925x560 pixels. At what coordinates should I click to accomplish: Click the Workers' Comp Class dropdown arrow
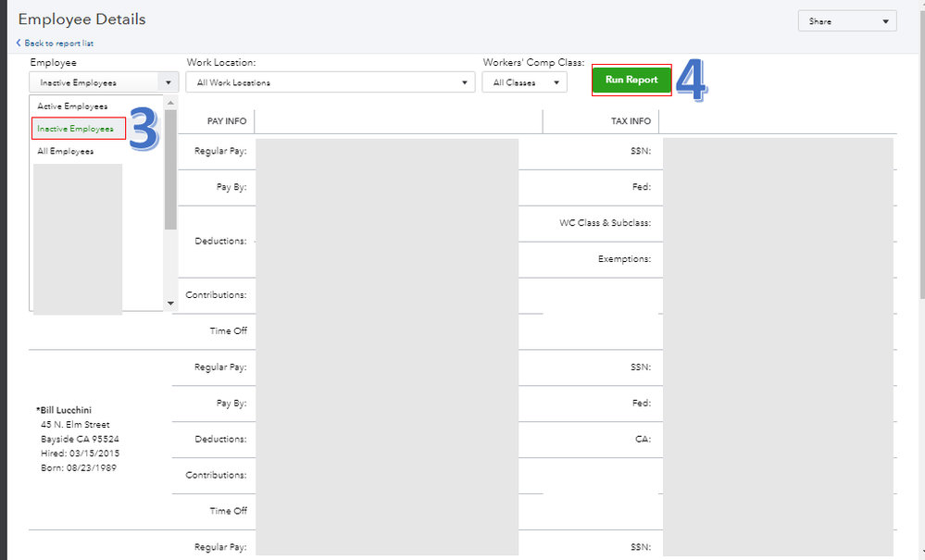[x=556, y=82]
